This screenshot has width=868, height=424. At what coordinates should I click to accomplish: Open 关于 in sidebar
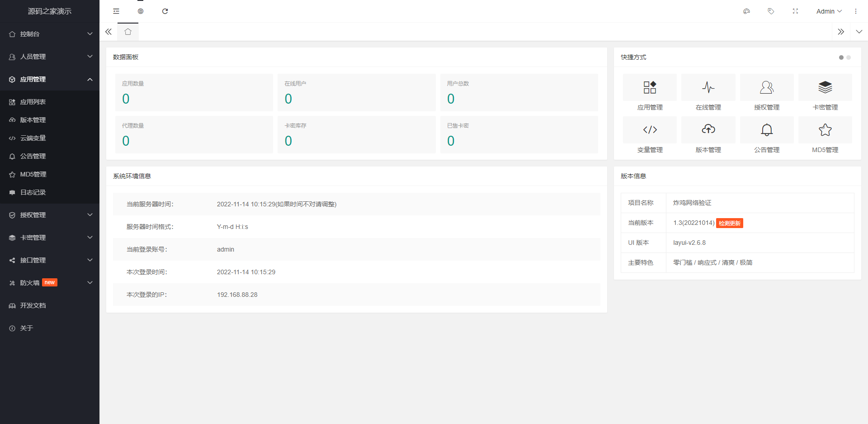[50, 328]
